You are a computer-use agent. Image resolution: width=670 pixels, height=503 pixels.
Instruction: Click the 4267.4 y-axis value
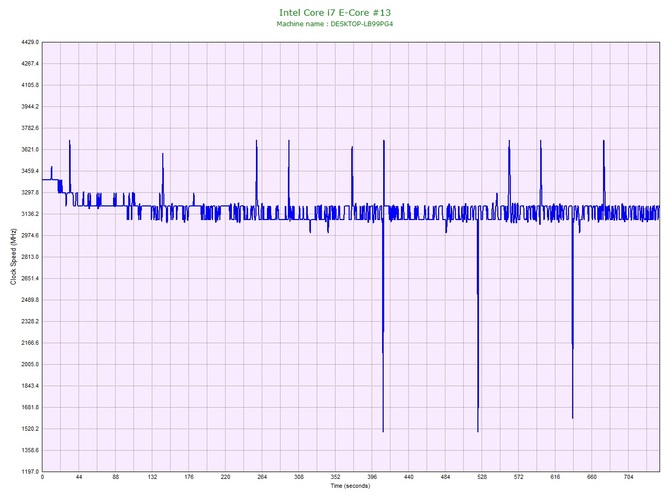(x=30, y=64)
